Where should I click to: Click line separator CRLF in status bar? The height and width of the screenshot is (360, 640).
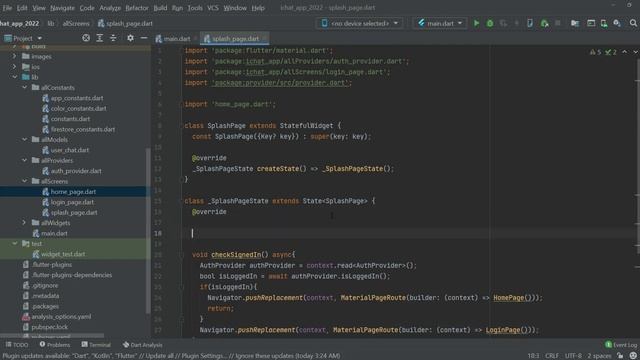(x=551, y=356)
